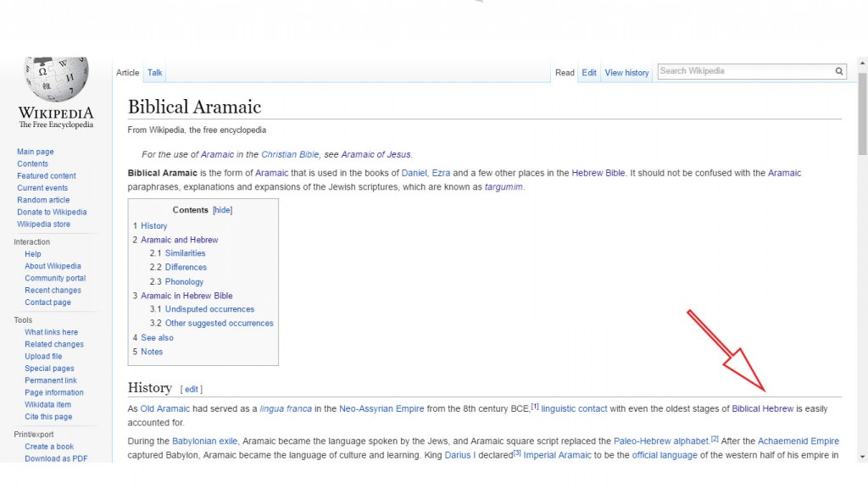Open Cite this page
The height and width of the screenshot is (488, 868).
pyautogui.click(x=48, y=417)
